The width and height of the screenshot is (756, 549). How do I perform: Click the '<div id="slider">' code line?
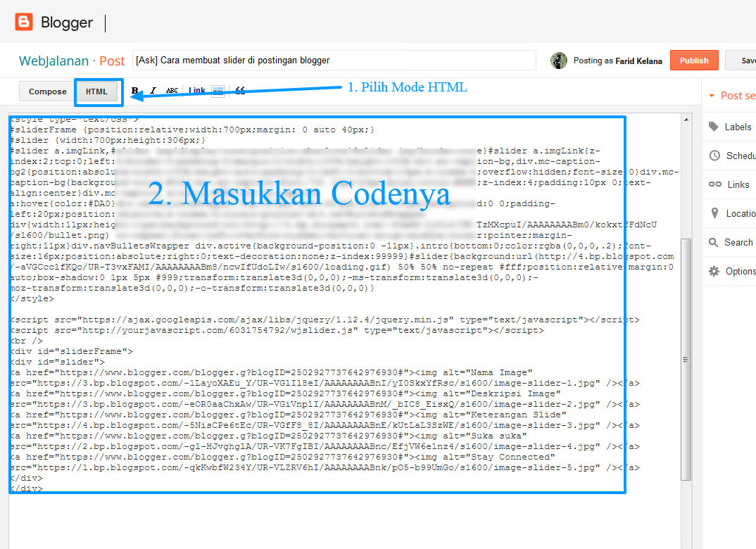57,362
